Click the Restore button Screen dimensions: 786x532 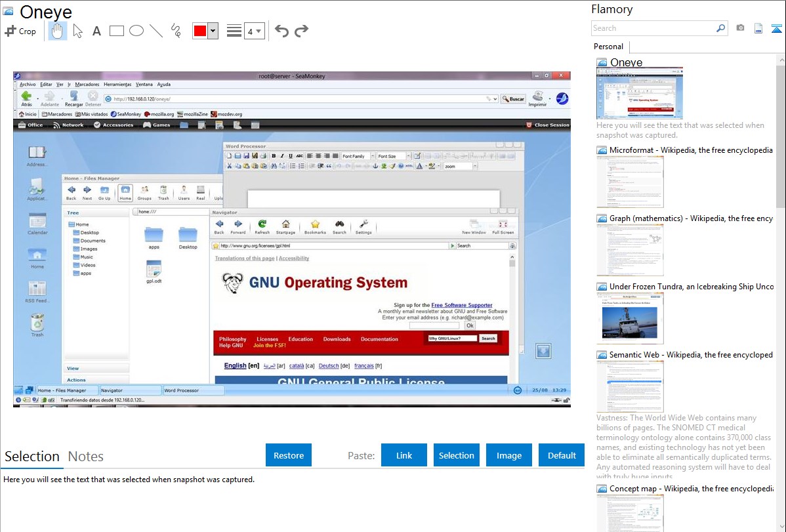[289, 455]
